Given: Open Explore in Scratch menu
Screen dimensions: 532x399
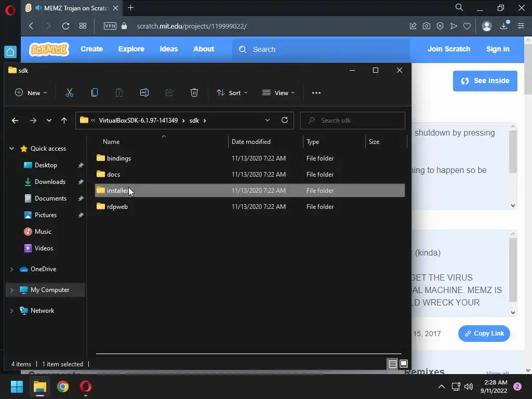Looking at the screenshot, I should [x=131, y=49].
